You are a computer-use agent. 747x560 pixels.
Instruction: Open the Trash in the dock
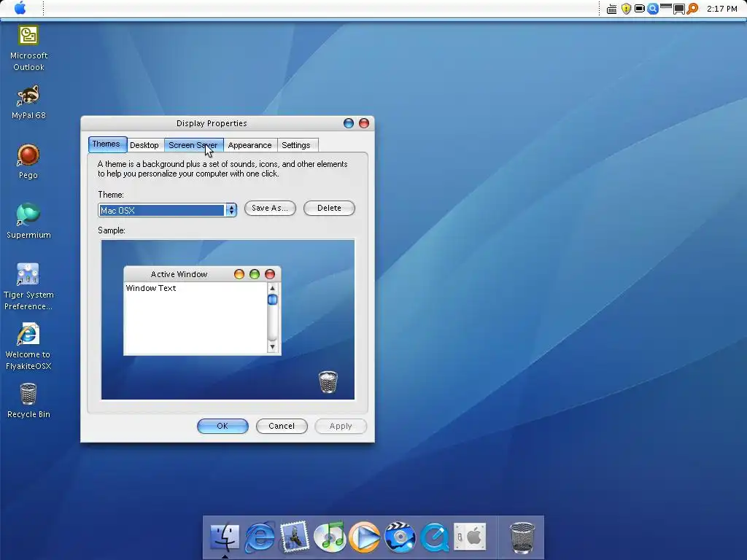click(x=522, y=537)
